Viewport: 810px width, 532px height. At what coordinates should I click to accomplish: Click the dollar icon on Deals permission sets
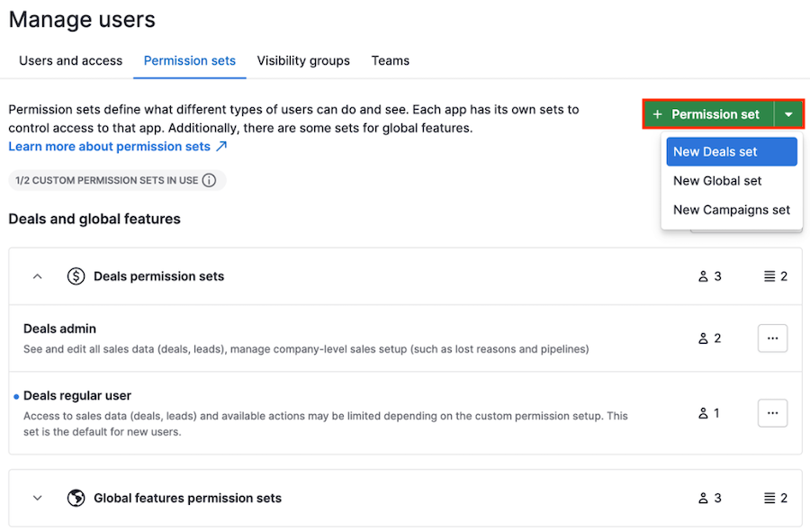[x=76, y=276]
